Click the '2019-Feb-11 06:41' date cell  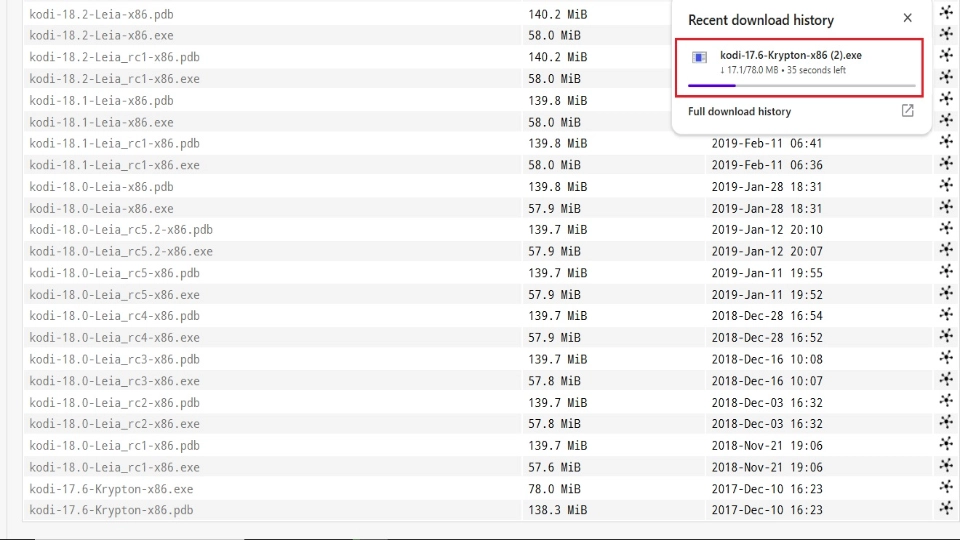click(767, 143)
